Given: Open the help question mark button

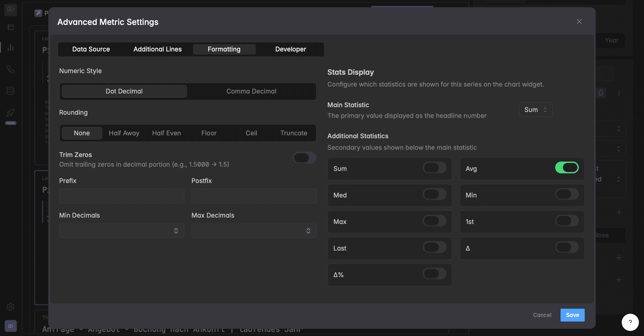Looking at the screenshot, I should click(x=630, y=322).
